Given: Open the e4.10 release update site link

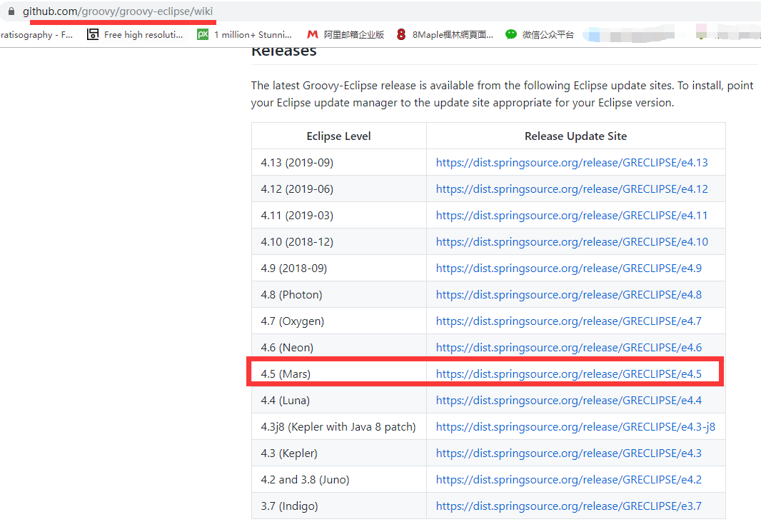Looking at the screenshot, I should tap(572, 242).
